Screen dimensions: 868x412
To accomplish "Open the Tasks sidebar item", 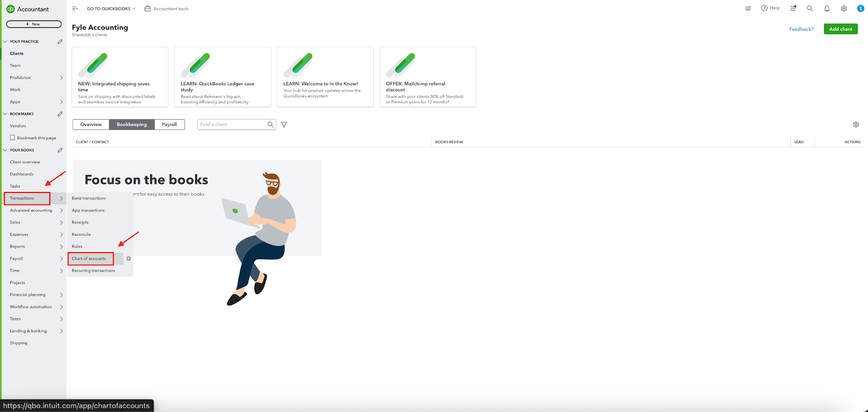I will (x=15, y=186).
